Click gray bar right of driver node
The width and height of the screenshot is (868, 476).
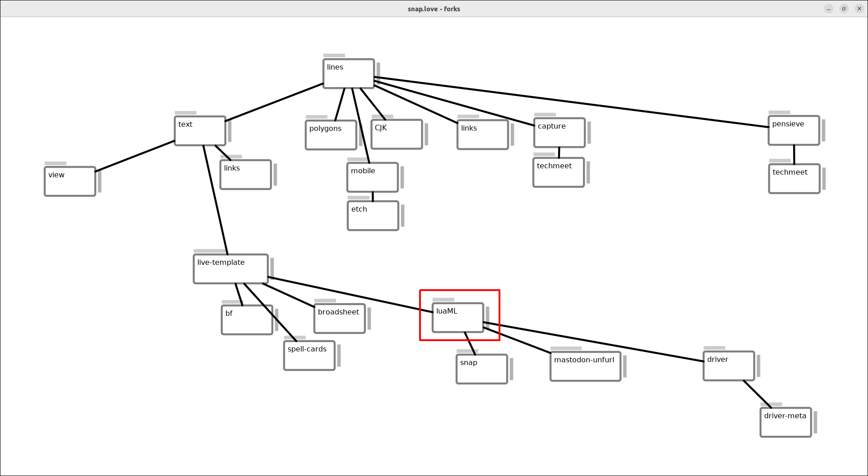click(x=759, y=366)
